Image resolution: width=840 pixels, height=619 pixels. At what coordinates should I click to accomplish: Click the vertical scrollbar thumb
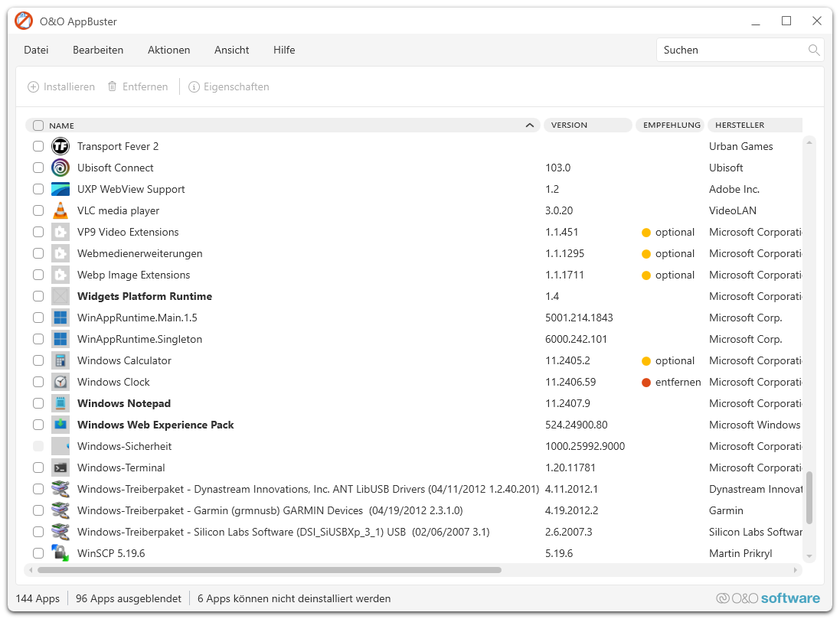click(809, 497)
